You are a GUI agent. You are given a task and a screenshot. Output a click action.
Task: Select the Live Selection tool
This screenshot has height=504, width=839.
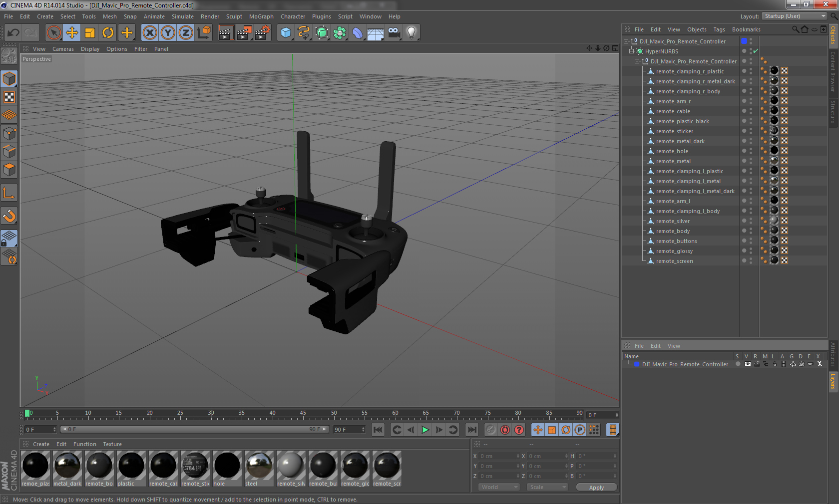(x=53, y=33)
